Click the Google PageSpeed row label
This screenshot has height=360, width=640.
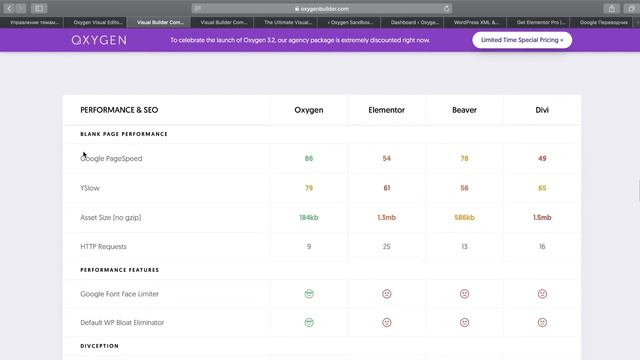111,158
